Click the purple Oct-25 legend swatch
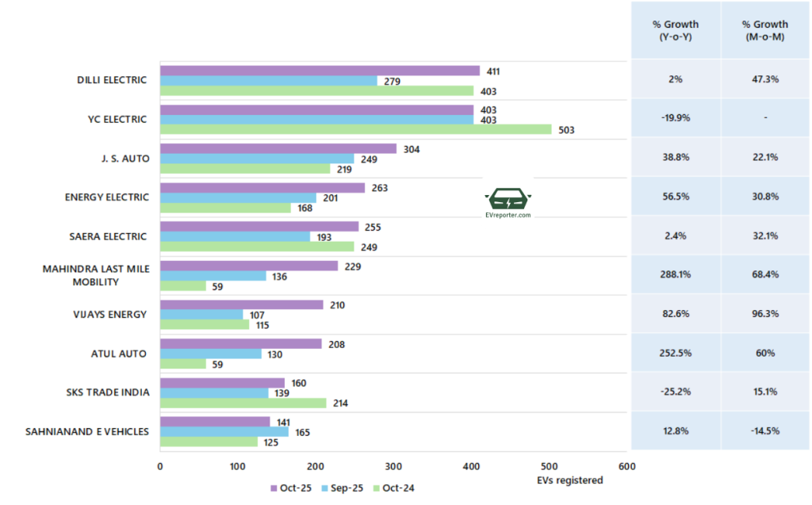The height and width of the screenshot is (505, 812). [x=274, y=488]
